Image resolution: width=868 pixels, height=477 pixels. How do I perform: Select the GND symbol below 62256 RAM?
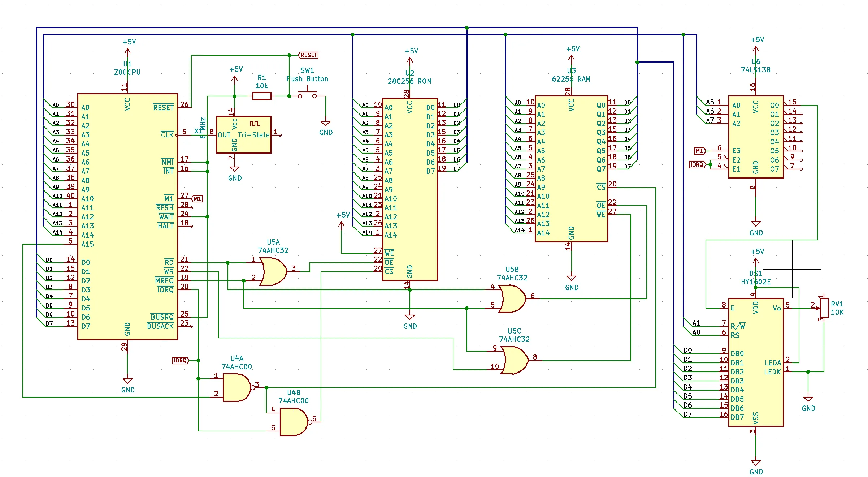[x=571, y=283]
